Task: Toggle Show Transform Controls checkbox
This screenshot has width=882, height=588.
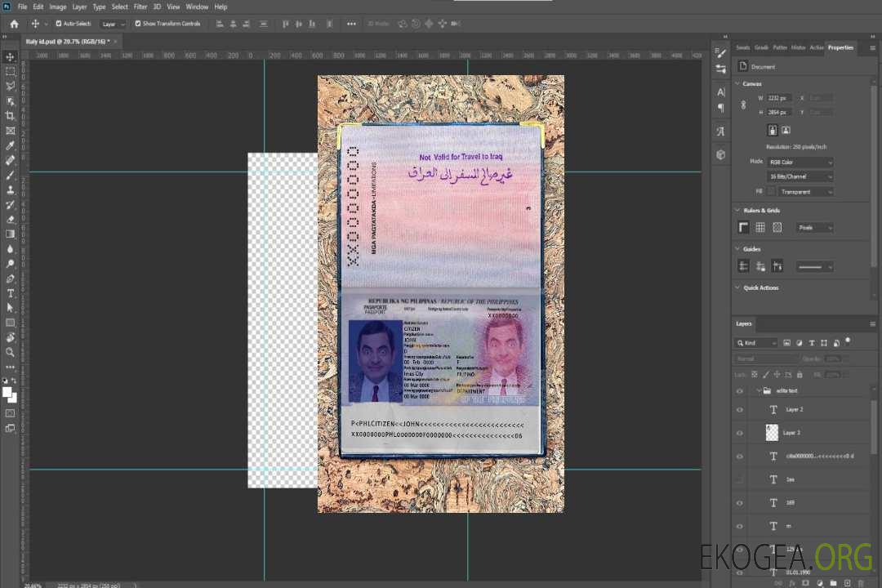Action: click(x=138, y=24)
